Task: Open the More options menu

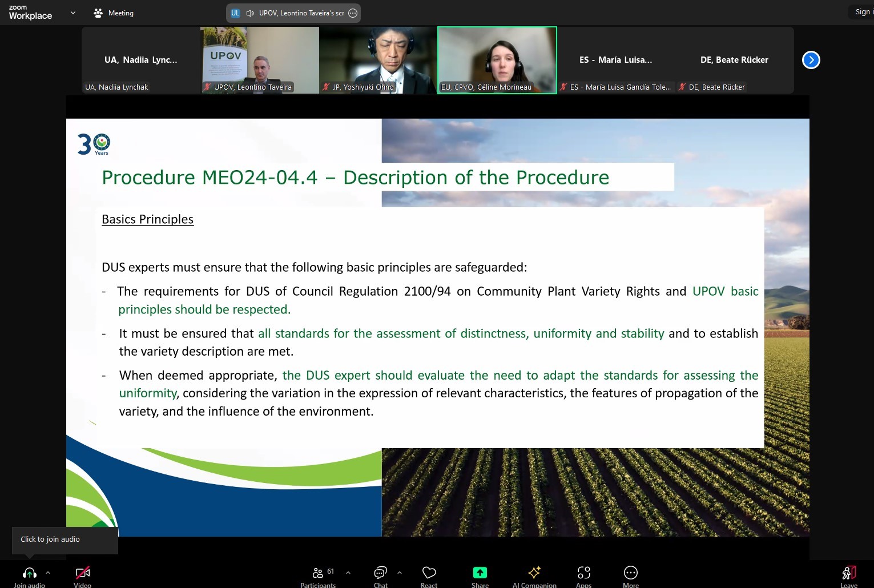Action: click(630, 575)
